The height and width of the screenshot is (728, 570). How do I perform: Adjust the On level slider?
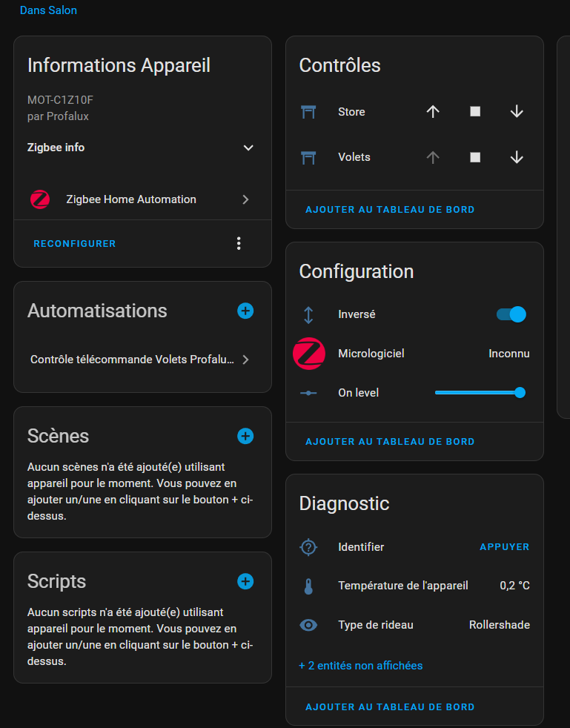tap(480, 392)
